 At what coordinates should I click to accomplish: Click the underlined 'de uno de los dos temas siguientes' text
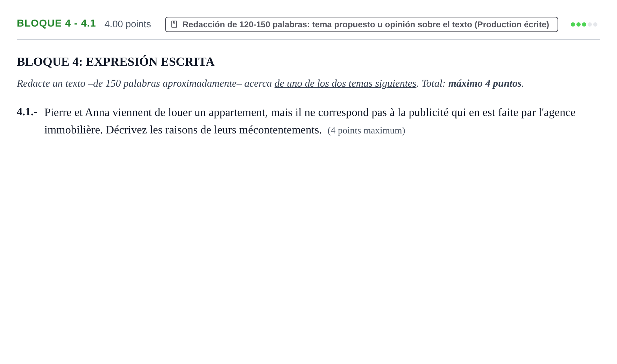[345, 83]
